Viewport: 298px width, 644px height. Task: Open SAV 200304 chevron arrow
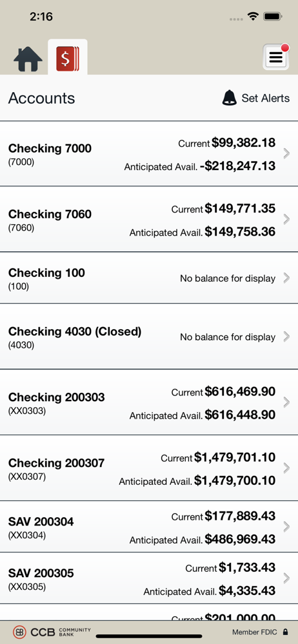pos(287,527)
